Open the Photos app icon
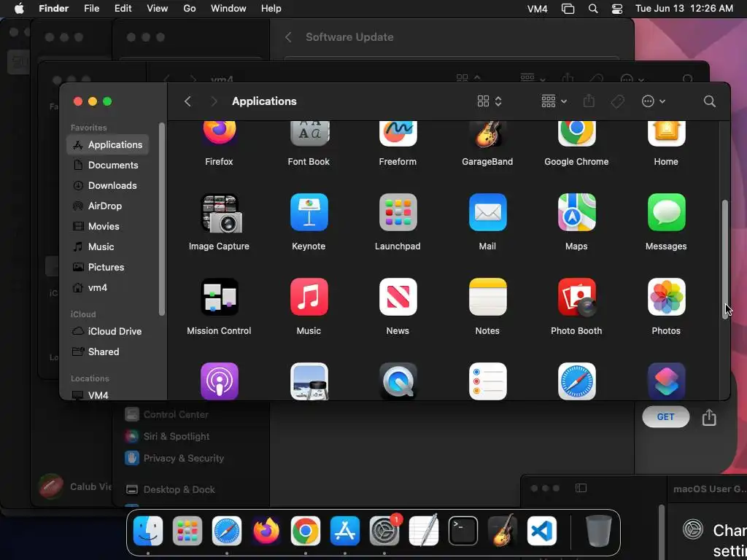Image resolution: width=747 pixels, height=560 pixels. (666, 297)
